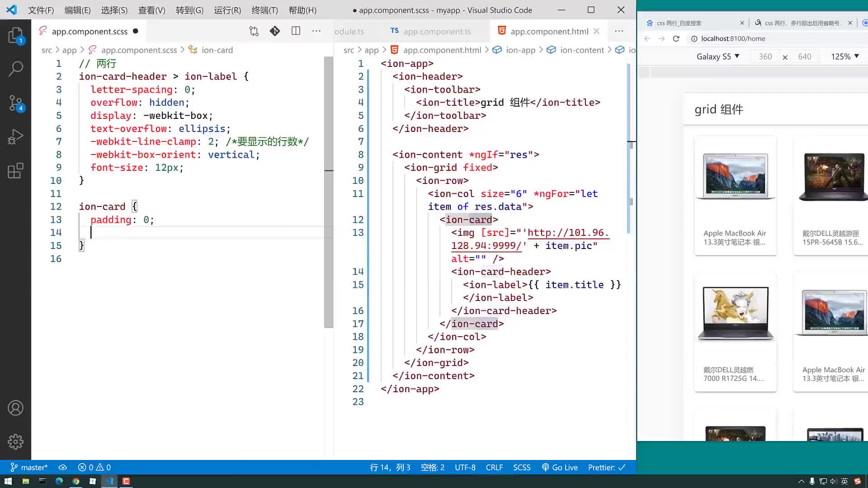Reload the browser page

(676, 38)
